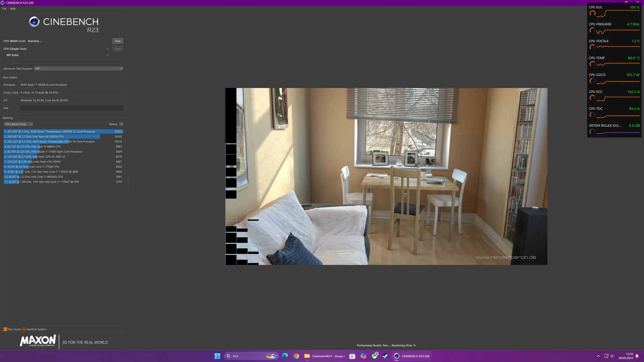Open the Minimum Test Duration dropdown

[x=78, y=69]
